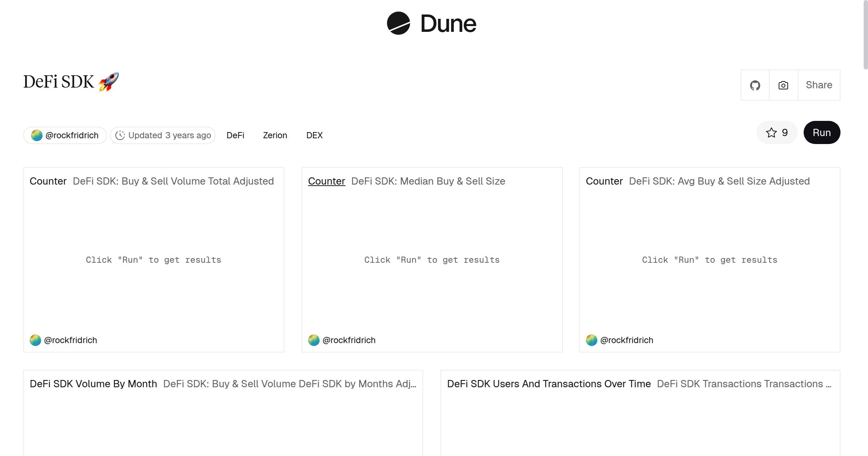The height and width of the screenshot is (456, 868).
Task: Open the Share button
Action: 819,85
